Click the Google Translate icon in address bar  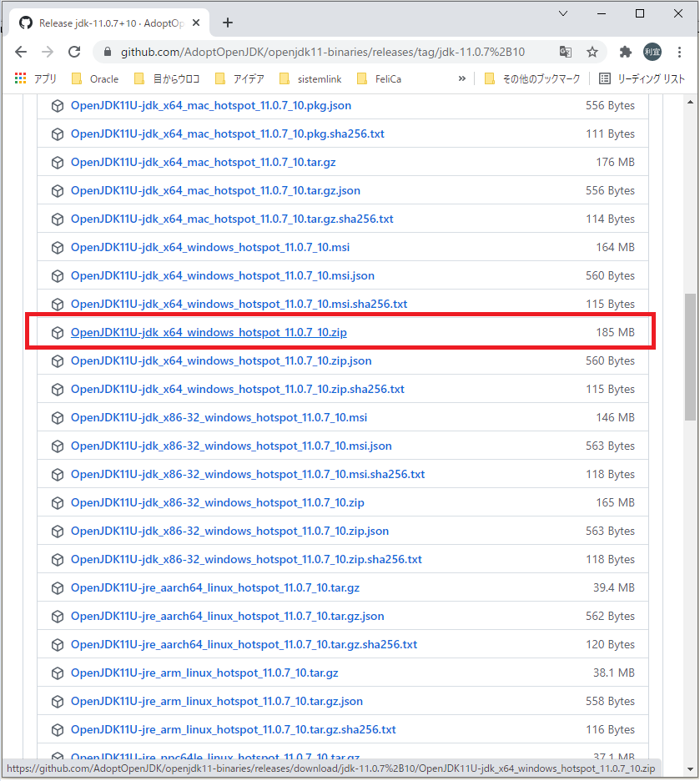(566, 51)
